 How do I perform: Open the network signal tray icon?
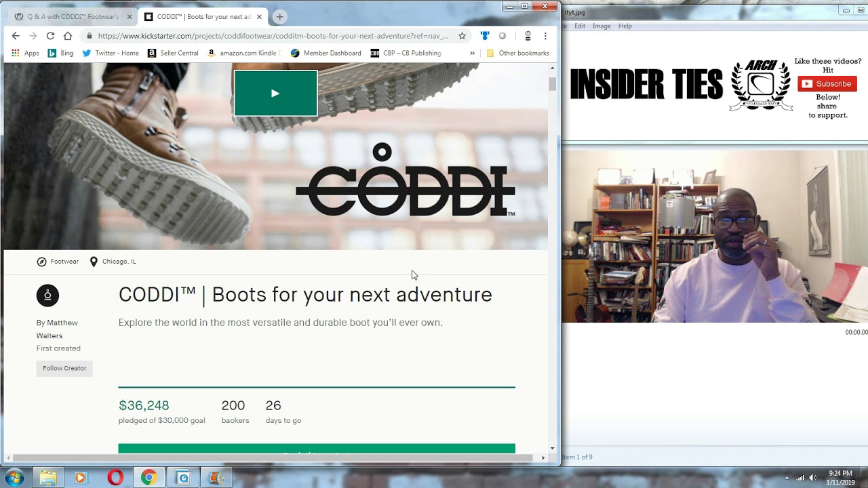coord(800,478)
